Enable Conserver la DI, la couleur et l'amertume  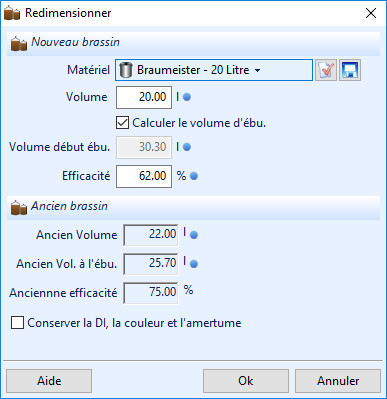[17, 323]
